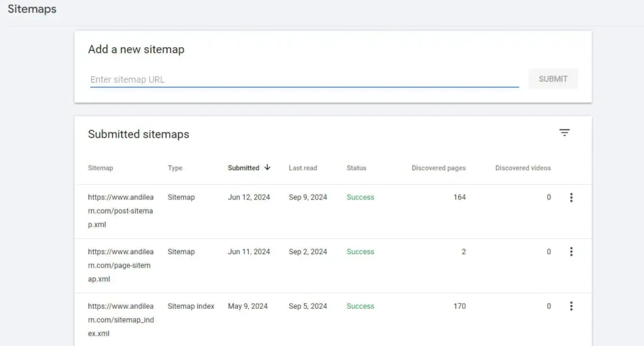Select the Jun 12, 2024 submitted date

coord(249,198)
